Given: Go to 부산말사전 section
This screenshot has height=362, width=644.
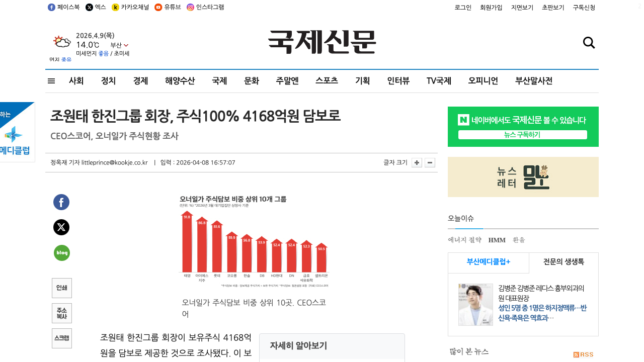Looking at the screenshot, I should click(534, 81).
